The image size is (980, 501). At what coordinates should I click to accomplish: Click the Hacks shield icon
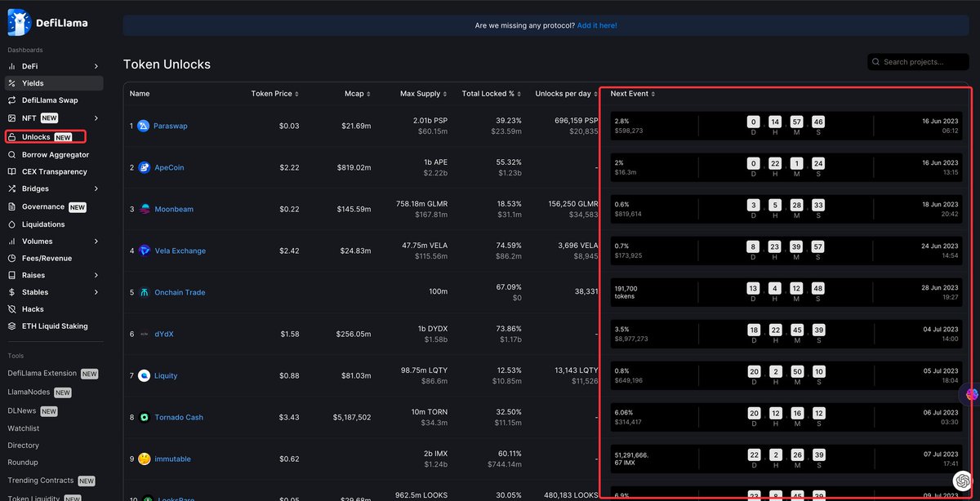click(x=12, y=309)
